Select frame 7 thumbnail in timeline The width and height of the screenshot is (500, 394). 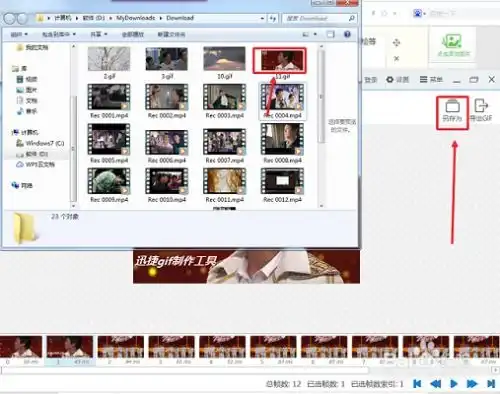tap(375, 347)
